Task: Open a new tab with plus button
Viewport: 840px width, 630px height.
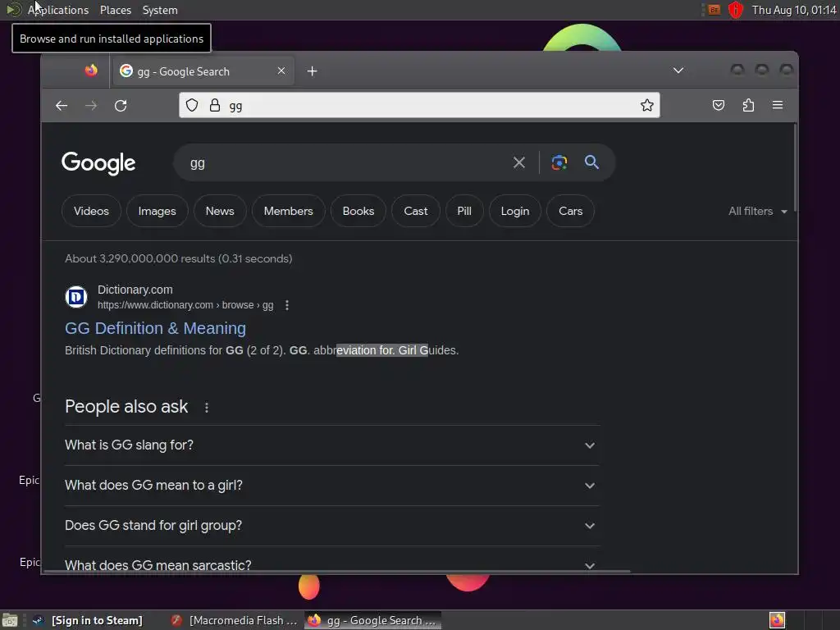Action: [313, 71]
